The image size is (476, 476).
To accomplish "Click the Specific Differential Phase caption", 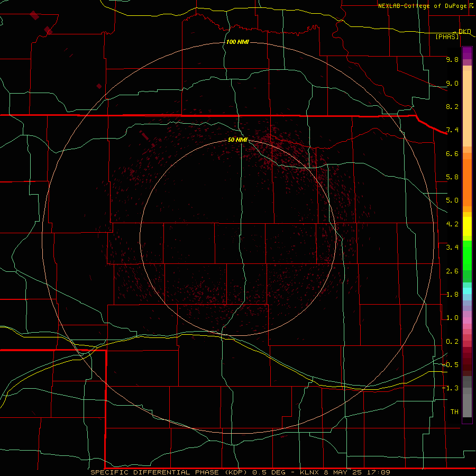I will 240,472.
